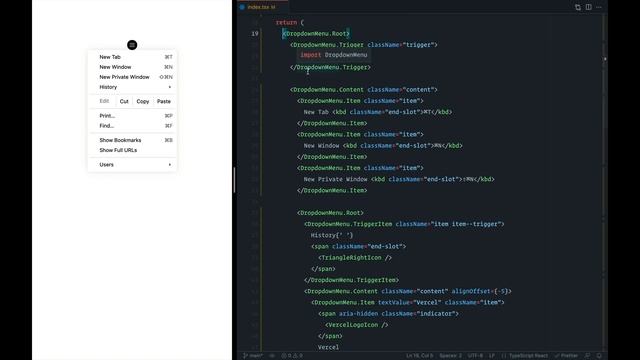Click the nested <DropdownMenu.Root> tag
Viewport: 640px width, 360px height.
(x=330, y=213)
